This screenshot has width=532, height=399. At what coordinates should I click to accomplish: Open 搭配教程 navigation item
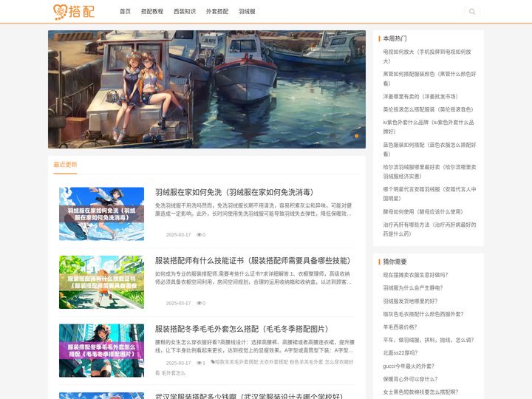pyautogui.click(x=152, y=12)
